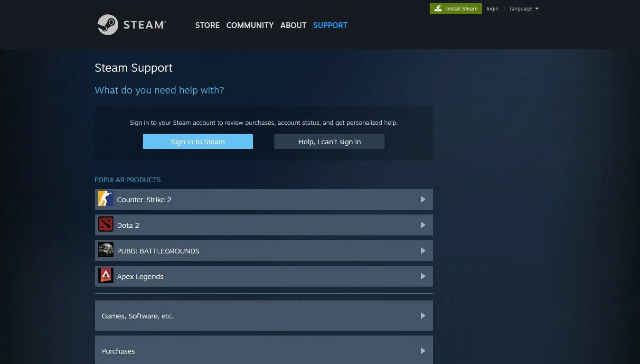The height and width of the screenshot is (364, 640).
Task: Expand the PUBG: BATTLEGROUNDS row arrow
Action: point(423,251)
